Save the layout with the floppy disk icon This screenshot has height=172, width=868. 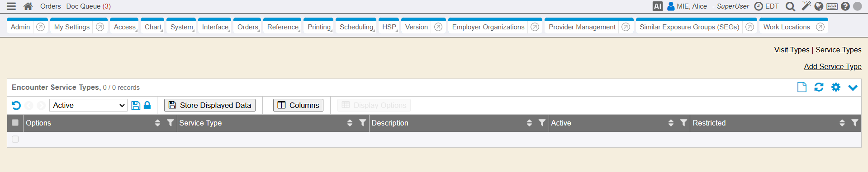tap(136, 106)
